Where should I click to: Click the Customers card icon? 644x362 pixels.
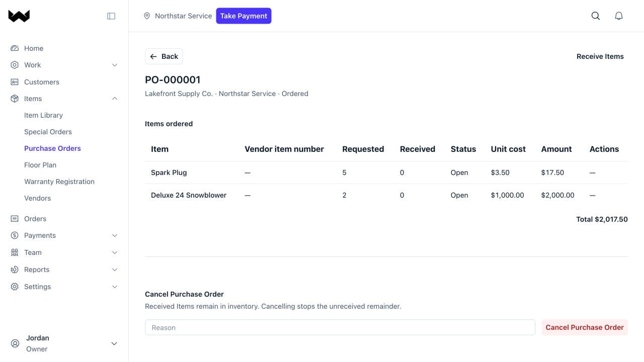[15, 82]
